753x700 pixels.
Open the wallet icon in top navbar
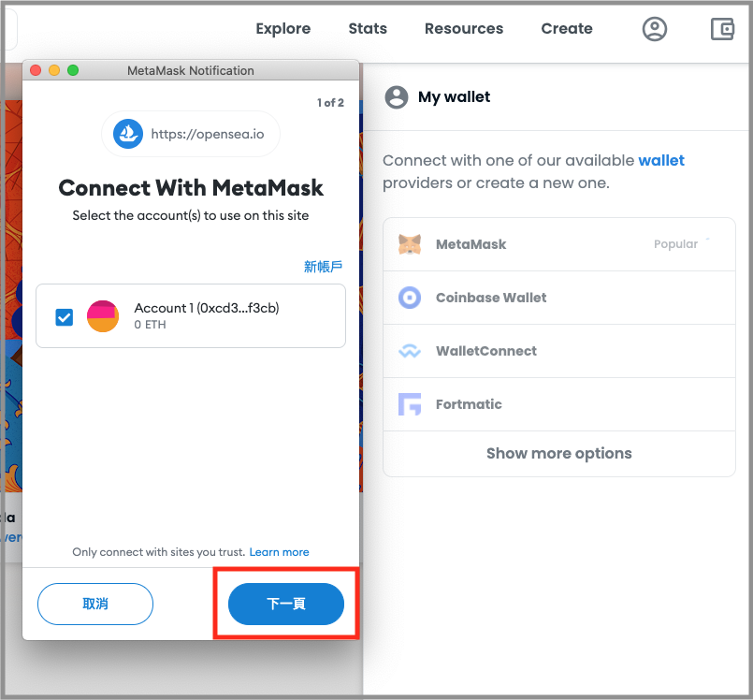tap(722, 29)
